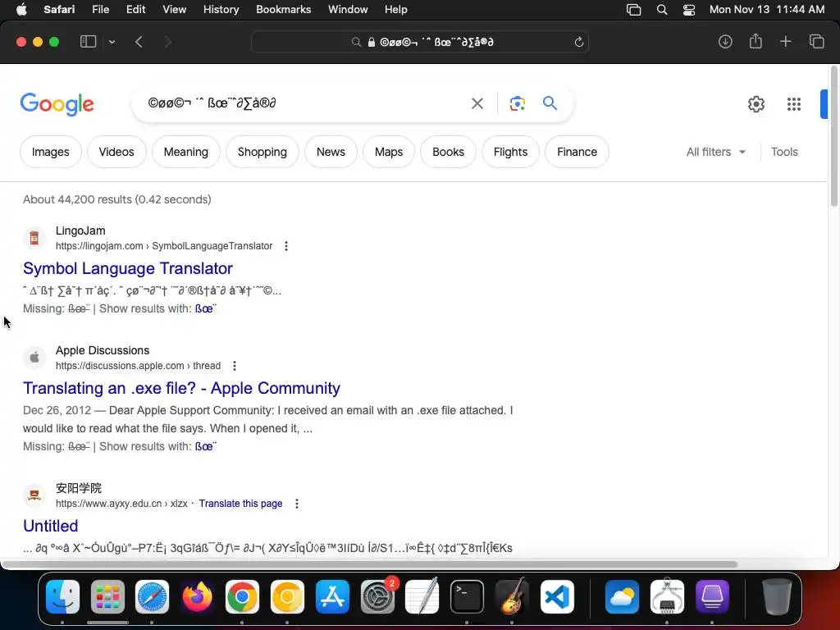Open Spotlight search in menu bar
The image size is (840, 630).
[662, 10]
